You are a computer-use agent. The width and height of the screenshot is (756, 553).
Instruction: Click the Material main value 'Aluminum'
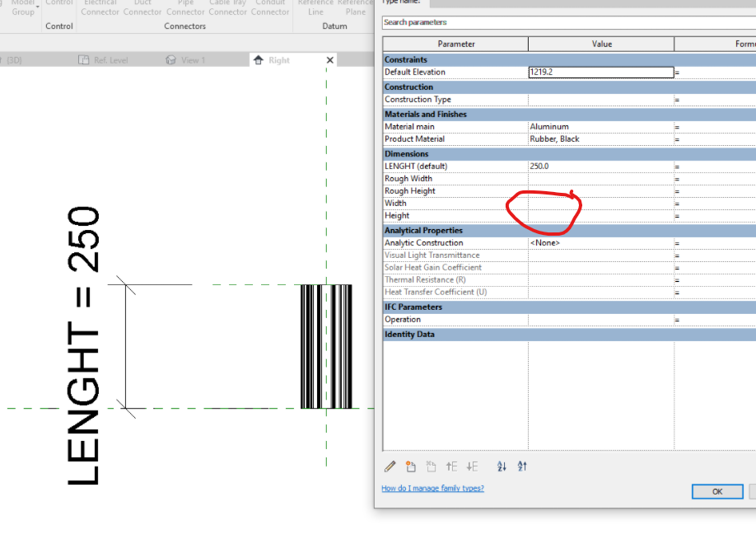(549, 126)
